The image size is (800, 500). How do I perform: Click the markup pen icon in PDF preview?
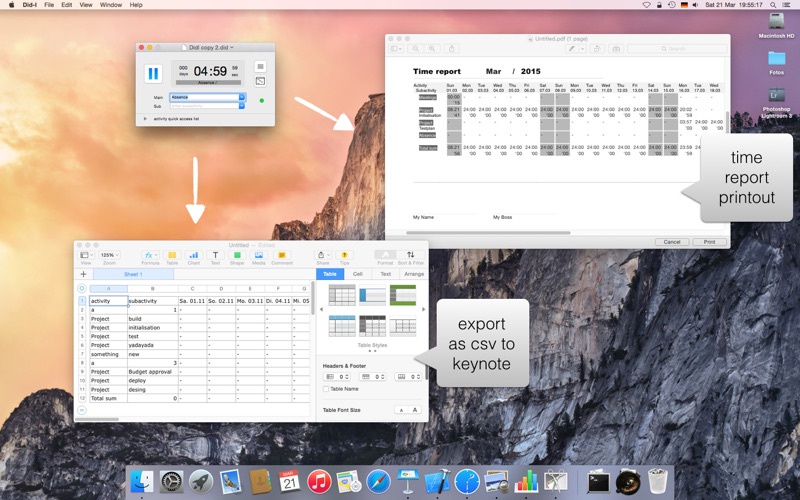(x=572, y=48)
